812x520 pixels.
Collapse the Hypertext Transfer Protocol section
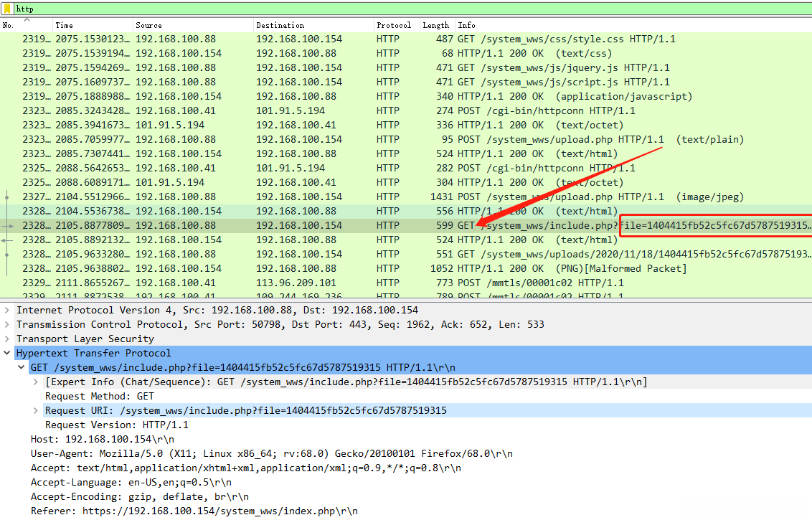(x=6, y=353)
